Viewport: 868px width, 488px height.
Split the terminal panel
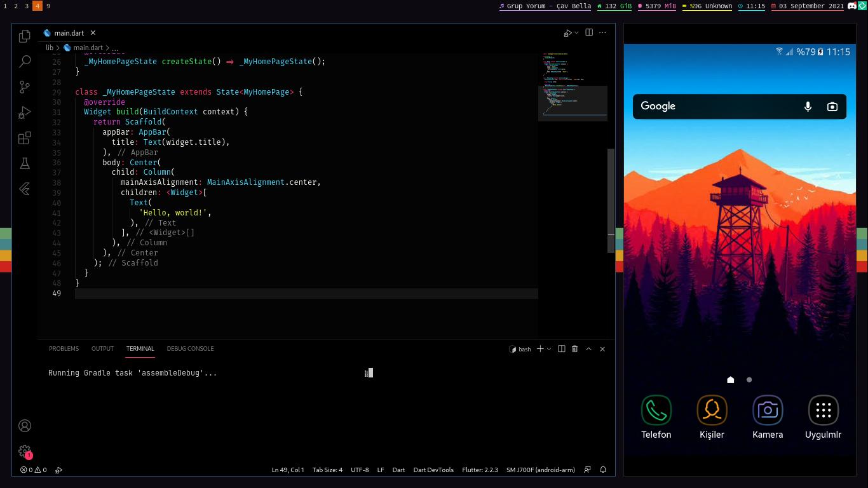coord(561,348)
